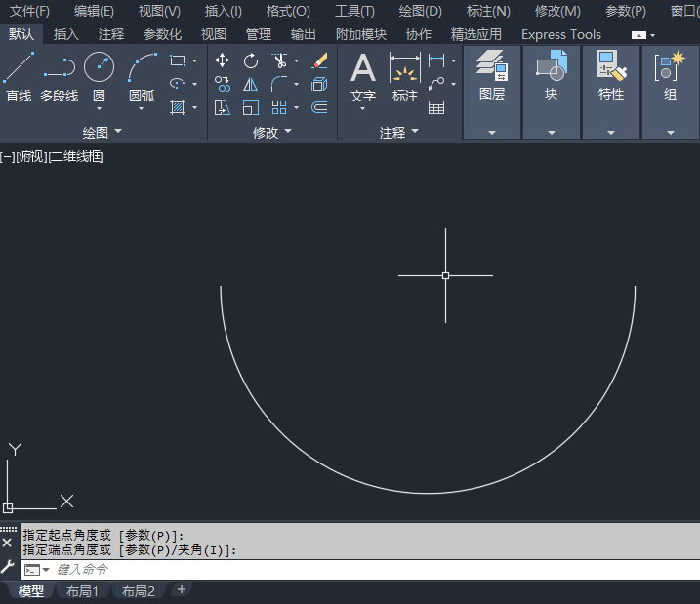
Task: Select the Line (直线) tool
Action: [19, 76]
